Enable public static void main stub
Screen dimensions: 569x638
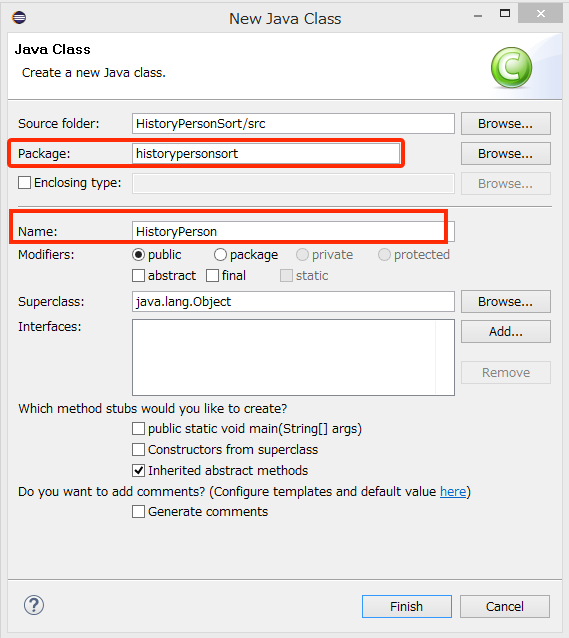[138, 428]
